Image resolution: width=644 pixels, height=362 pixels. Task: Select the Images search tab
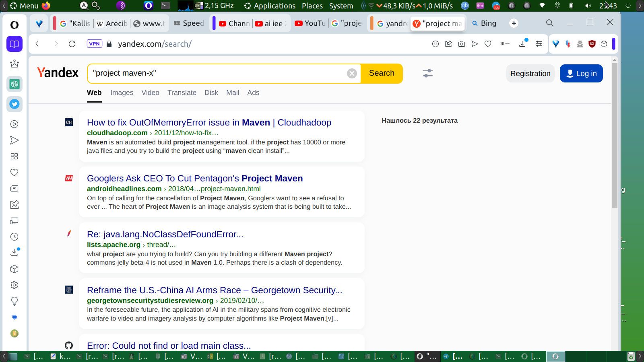click(122, 93)
